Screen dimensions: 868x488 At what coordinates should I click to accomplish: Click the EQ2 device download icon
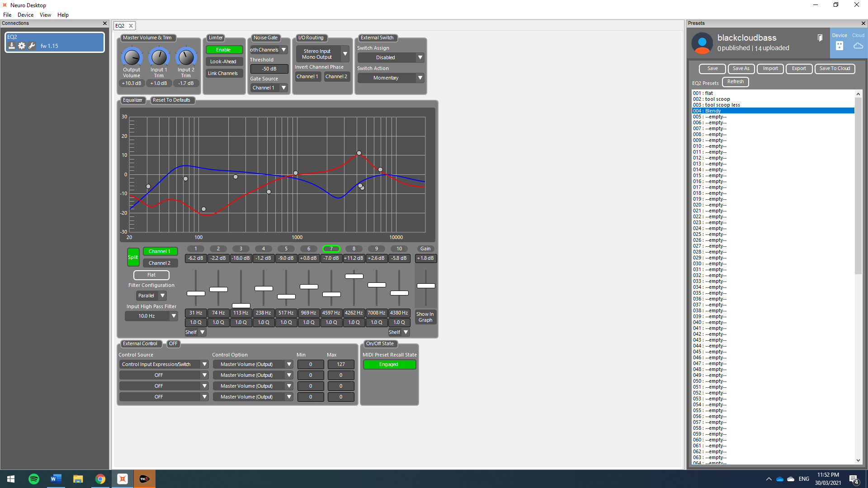point(12,46)
